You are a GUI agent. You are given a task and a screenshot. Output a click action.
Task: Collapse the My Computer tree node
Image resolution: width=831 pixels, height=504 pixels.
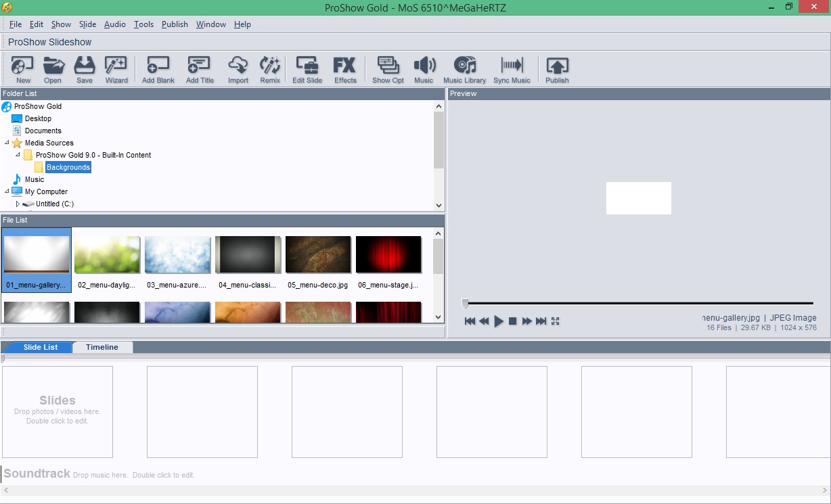(7, 191)
